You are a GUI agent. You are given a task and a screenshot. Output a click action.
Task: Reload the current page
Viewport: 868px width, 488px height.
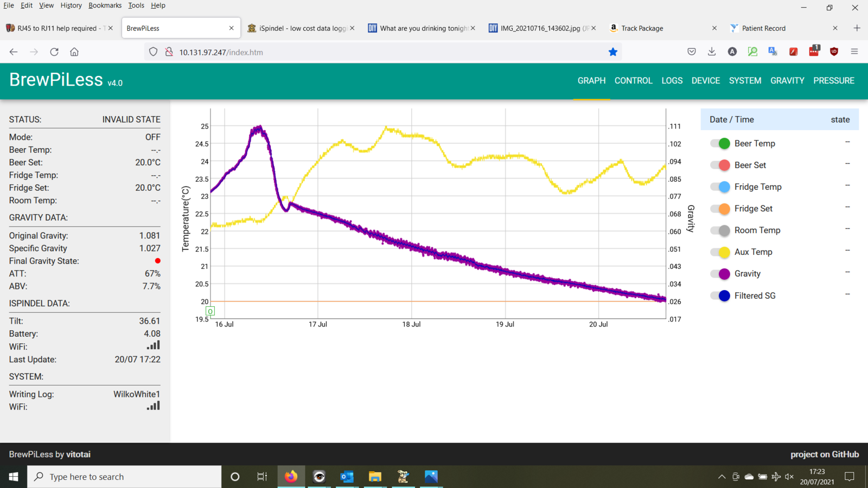pos(54,52)
